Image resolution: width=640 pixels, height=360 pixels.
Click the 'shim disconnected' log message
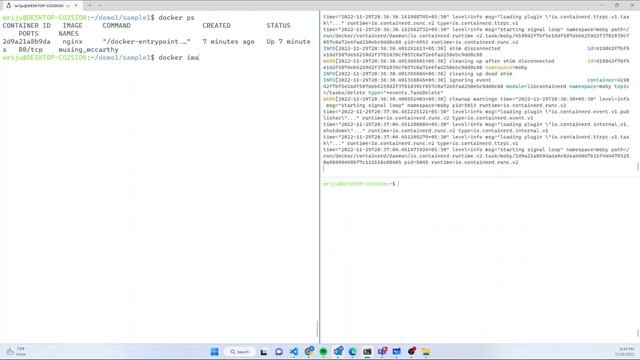coord(474,49)
